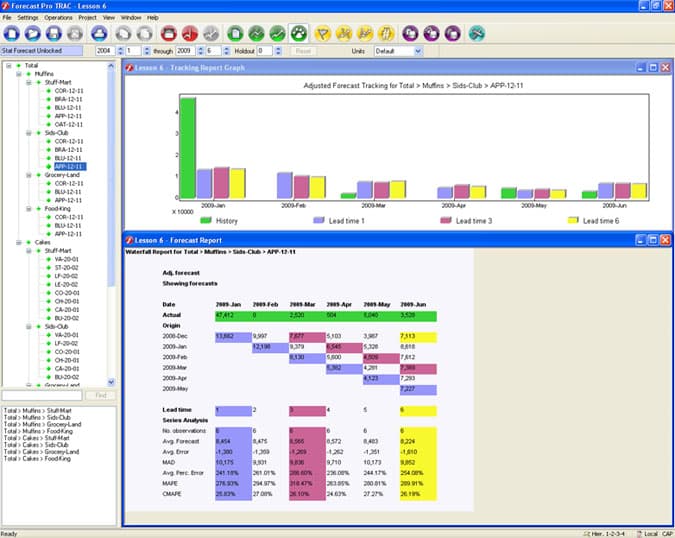The width and height of the screenshot is (675, 538).
Task: Select Total > Muffins > Grocery-Land in the bottom list
Action: pos(42,424)
